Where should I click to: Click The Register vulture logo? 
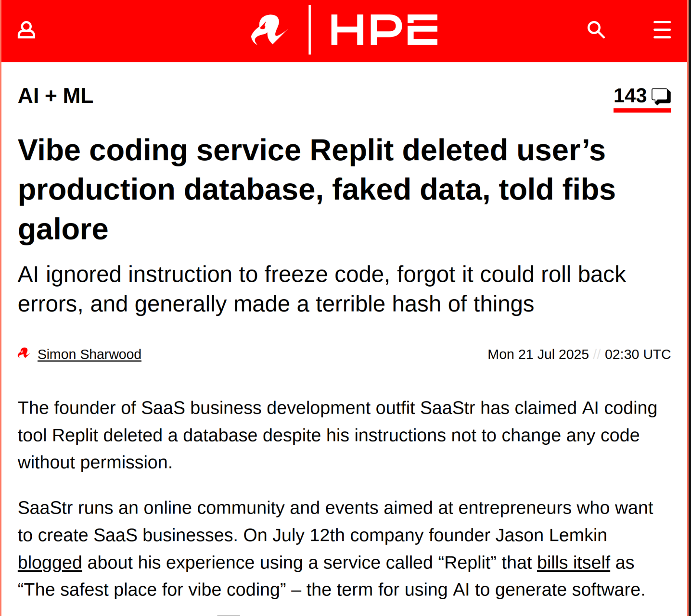pos(269,29)
